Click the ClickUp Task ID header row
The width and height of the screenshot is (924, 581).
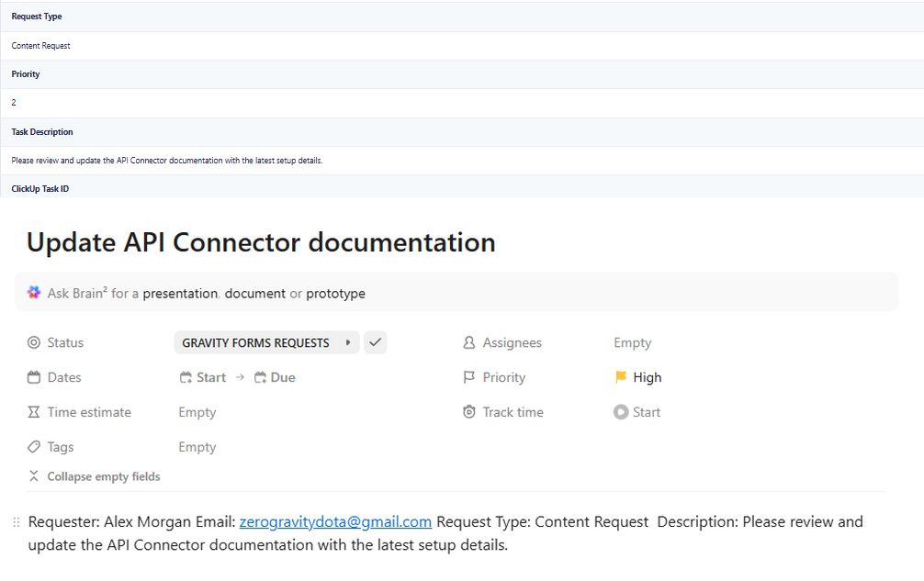coord(462,187)
